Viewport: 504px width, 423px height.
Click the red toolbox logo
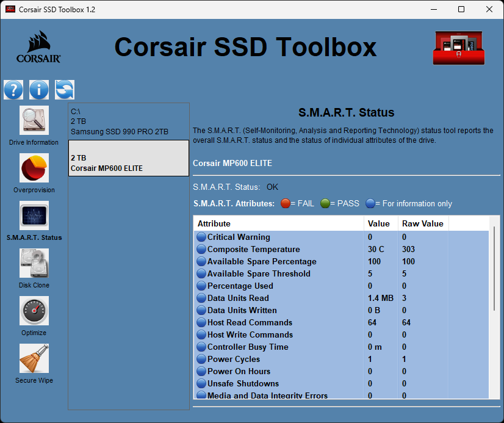pyautogui.click(x=458, y=46)
